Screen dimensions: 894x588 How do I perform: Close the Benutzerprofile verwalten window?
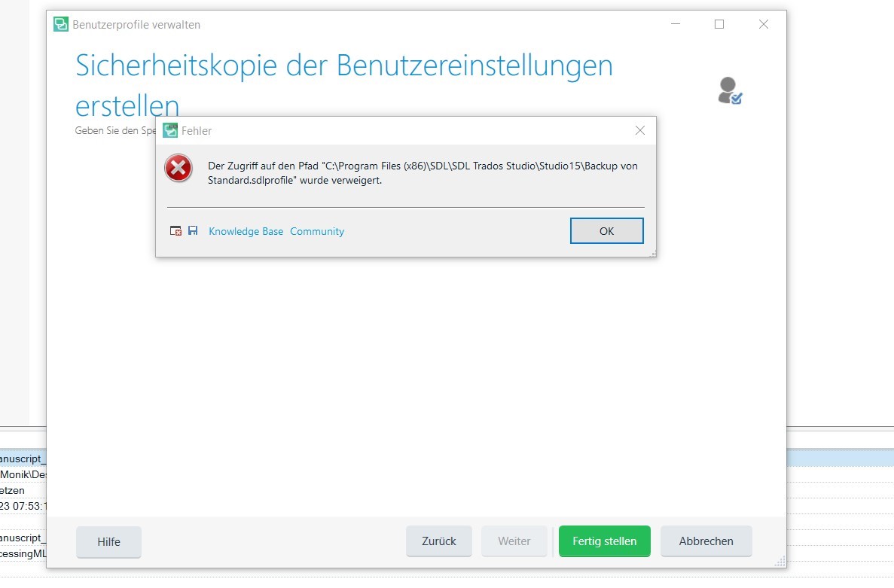[x=764, y=24]
